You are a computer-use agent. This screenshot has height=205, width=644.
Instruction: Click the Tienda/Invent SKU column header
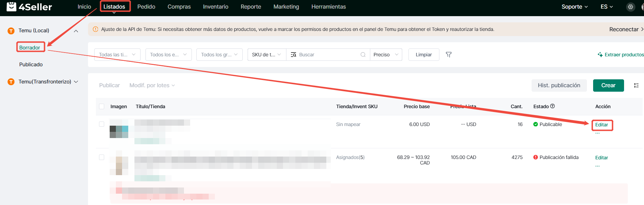pyautogui.click(x=357, y=106)
